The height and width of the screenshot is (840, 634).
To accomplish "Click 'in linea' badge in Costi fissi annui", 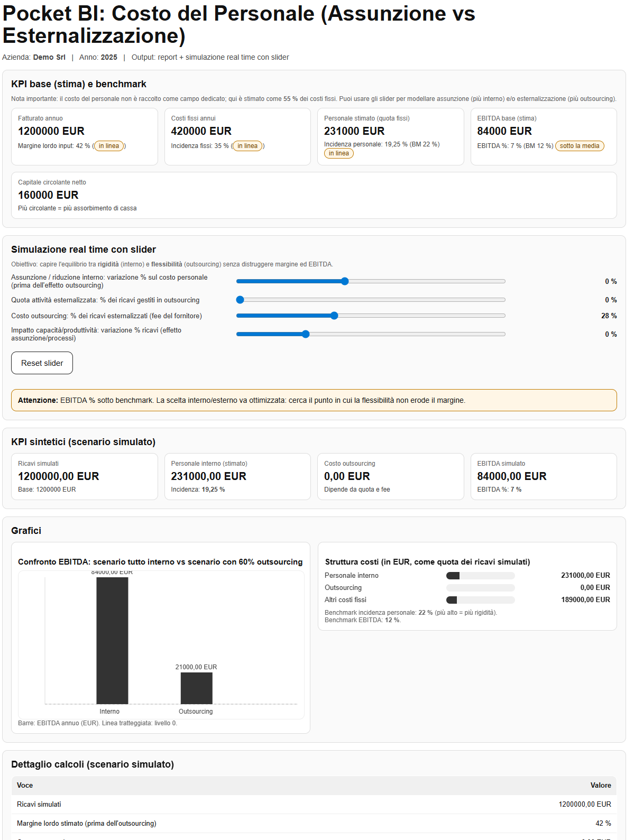I will click(x=247, y=146).
